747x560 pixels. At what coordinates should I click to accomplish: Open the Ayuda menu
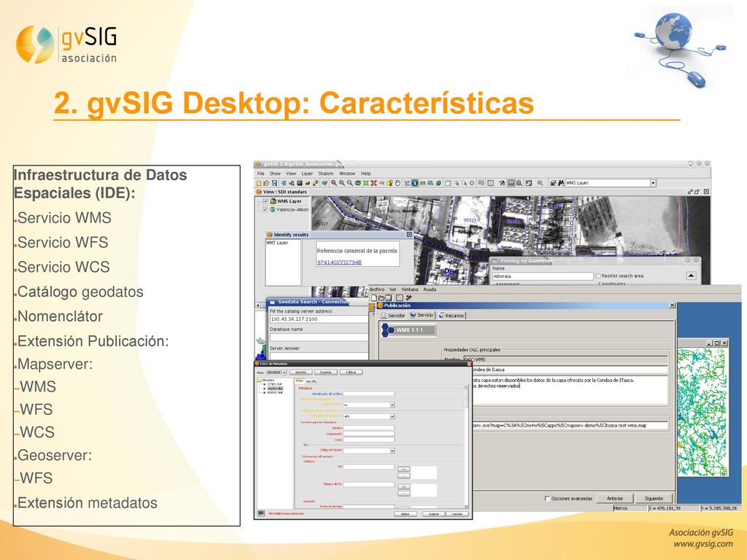[x=430, y=289]
